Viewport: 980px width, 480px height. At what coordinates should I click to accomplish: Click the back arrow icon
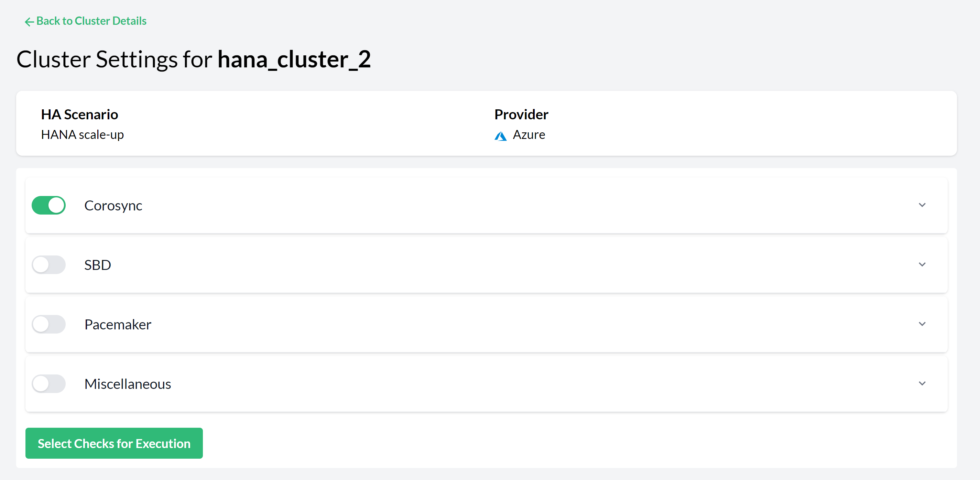click(x=29, y=22)
